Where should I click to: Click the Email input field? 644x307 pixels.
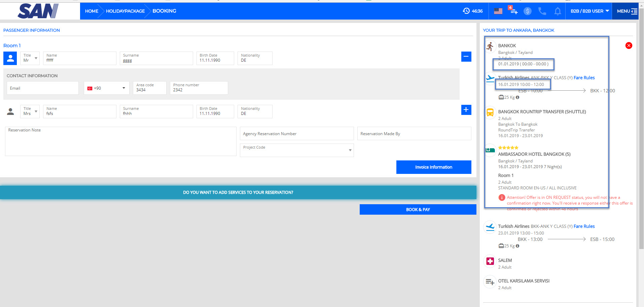point(43,88)
